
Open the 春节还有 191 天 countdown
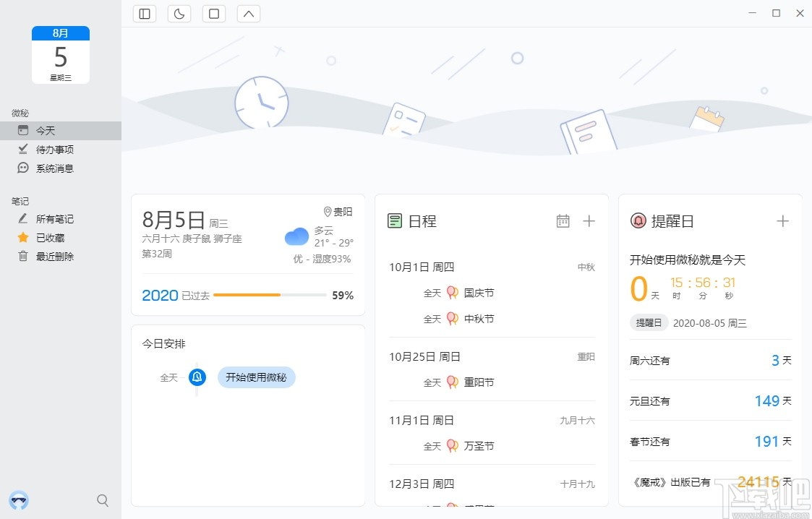pos(710,442)
